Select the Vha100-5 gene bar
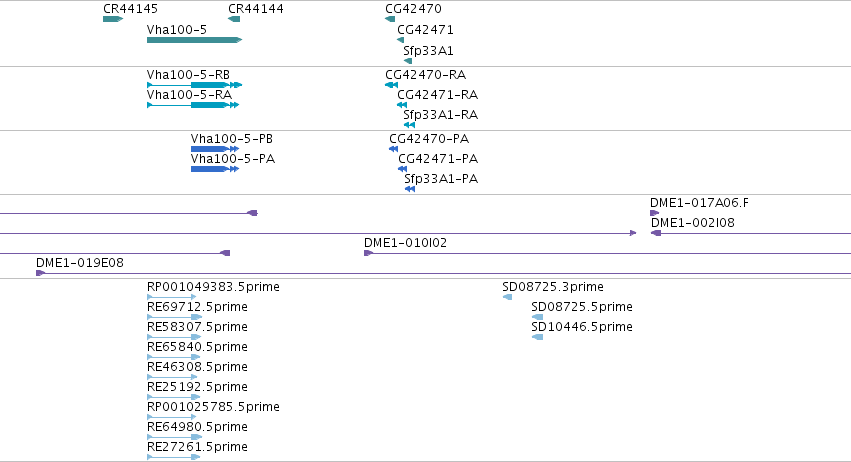 coord(194,40)
